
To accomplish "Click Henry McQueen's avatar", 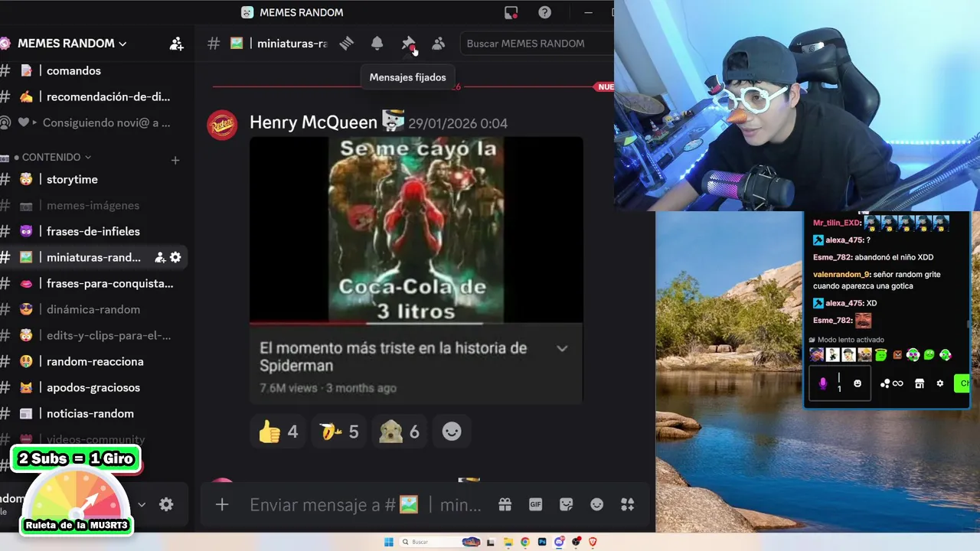I will point(222,125).
